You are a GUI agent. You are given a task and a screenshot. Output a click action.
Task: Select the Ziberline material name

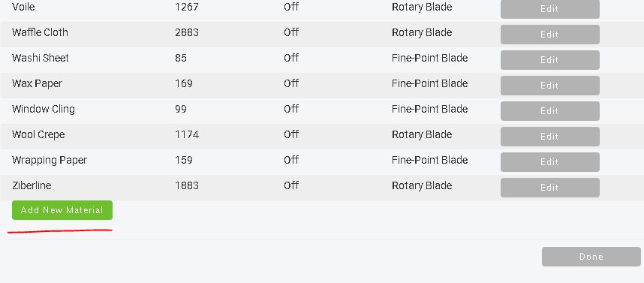pyautogui.click(x=32, y=185)
